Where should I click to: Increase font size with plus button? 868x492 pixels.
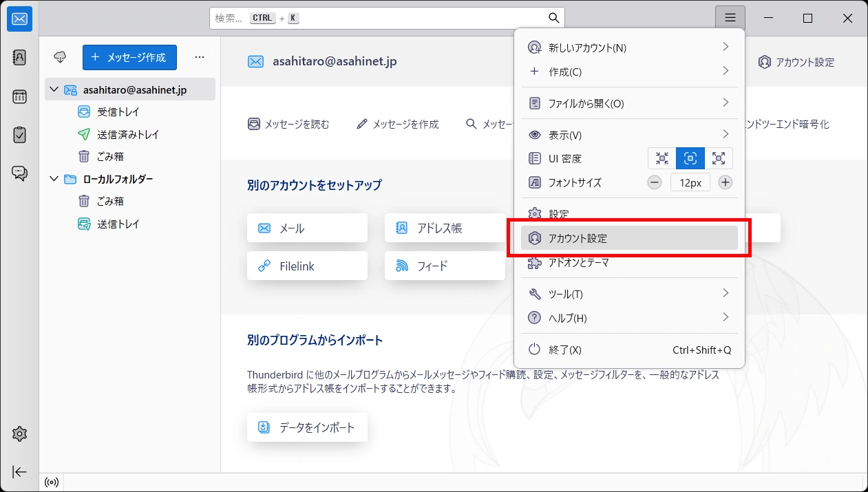pos(726,182)
